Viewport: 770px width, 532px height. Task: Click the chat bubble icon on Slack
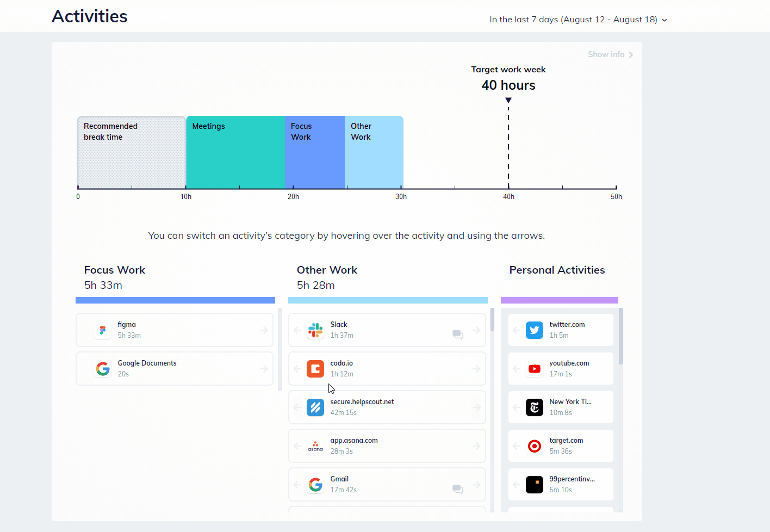(x=458, y=335)
